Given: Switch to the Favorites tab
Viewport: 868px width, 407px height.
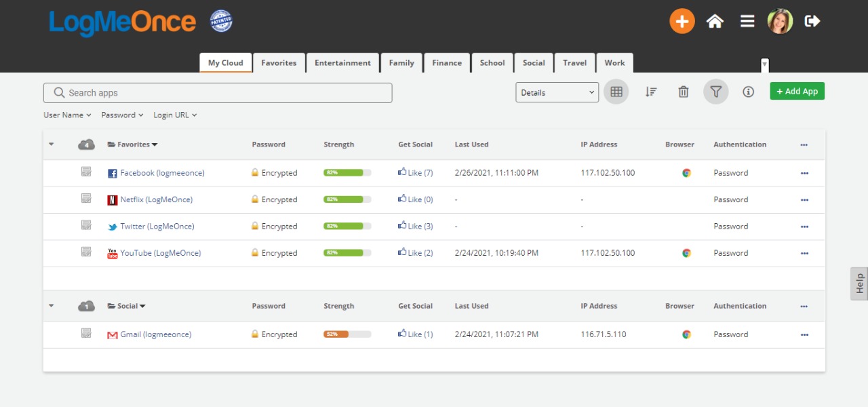Looking at the screenshot, I should coord(279,62).
